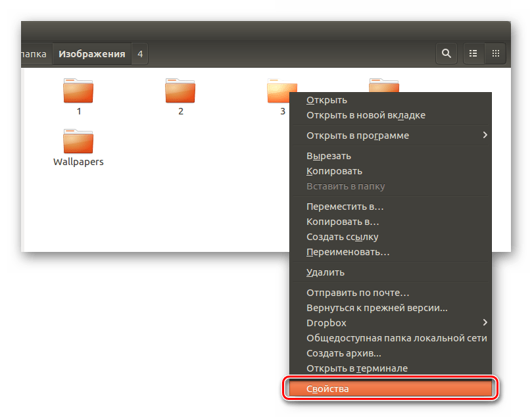Select Создать архив… option
532x417 pixels.
click(343, 353)
